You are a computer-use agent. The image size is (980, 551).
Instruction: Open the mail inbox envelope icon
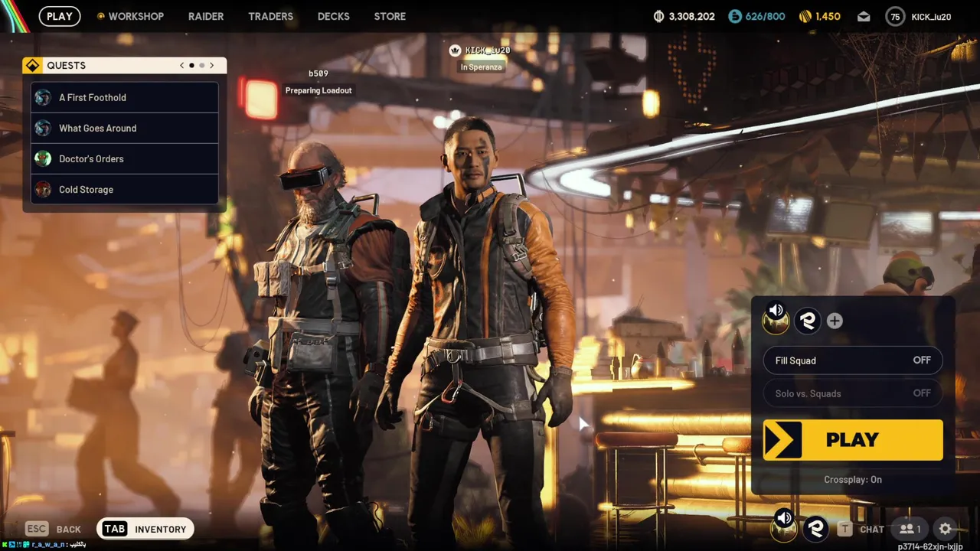864,16
